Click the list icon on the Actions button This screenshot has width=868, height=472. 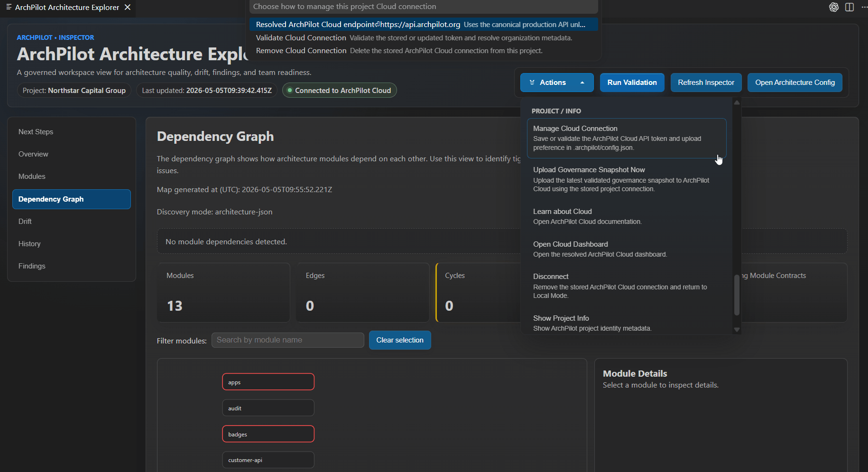532,83
